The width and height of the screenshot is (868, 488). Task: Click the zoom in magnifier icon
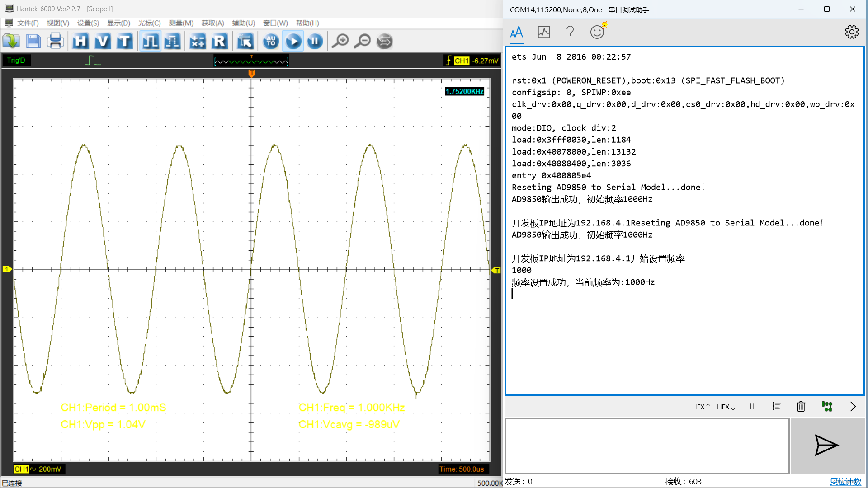(x=340, y=42)
